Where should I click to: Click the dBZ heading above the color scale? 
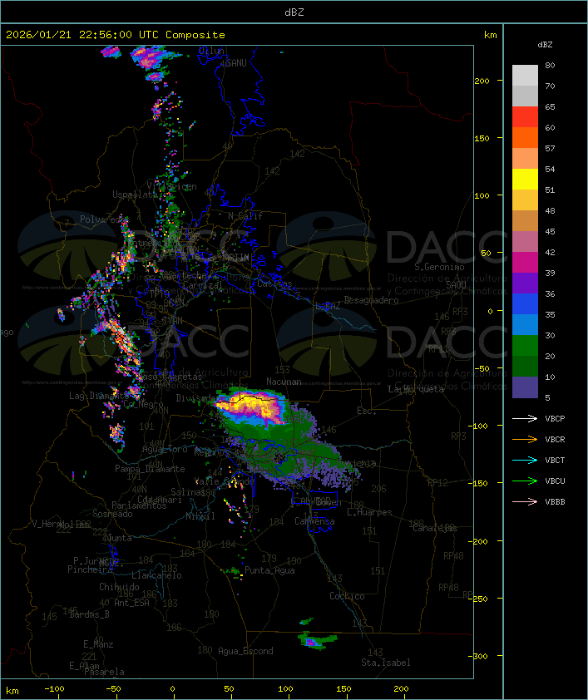545,45
